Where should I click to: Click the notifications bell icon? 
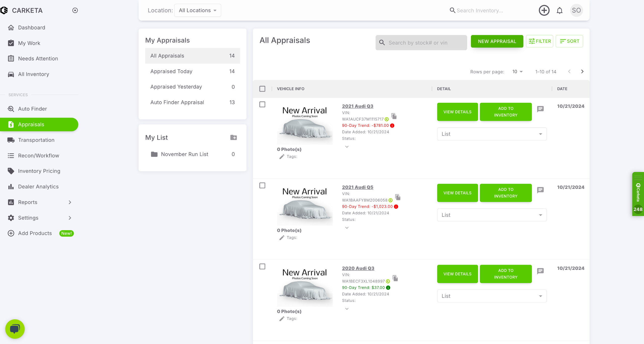click(x=559, y=11)
